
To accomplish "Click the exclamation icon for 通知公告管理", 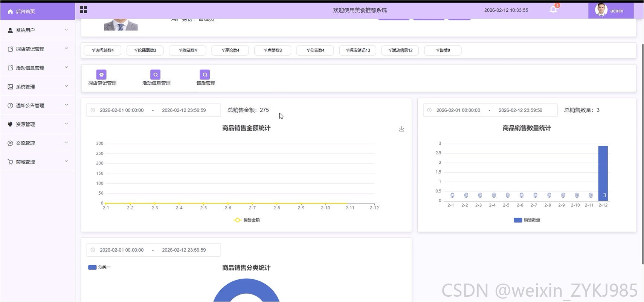I will [x=10, y=105].
